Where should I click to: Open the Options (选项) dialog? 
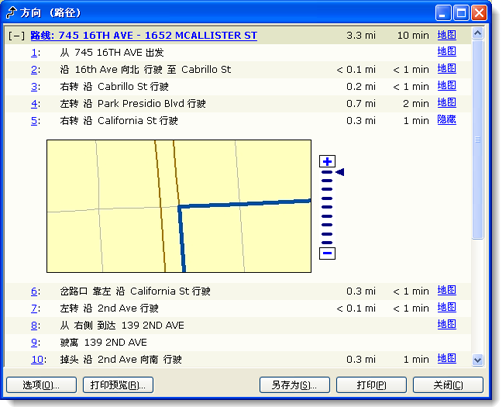[41, 385]
